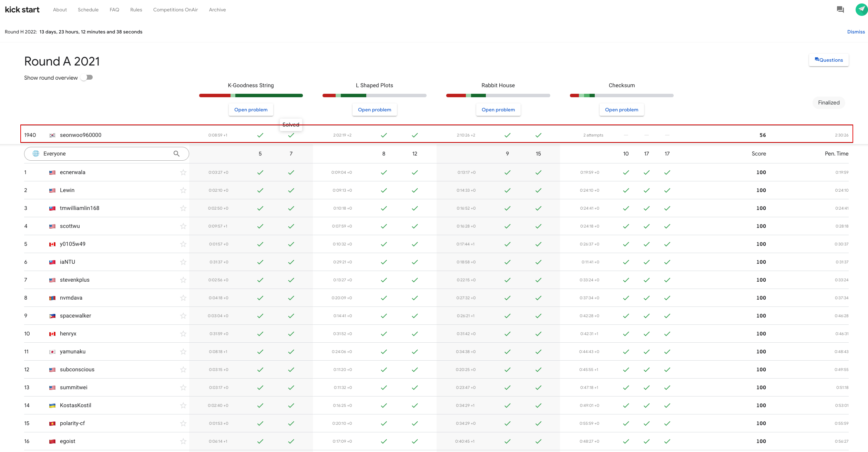Go to the Schedule page
Screen dimensions: 868x452
[88, 10]
